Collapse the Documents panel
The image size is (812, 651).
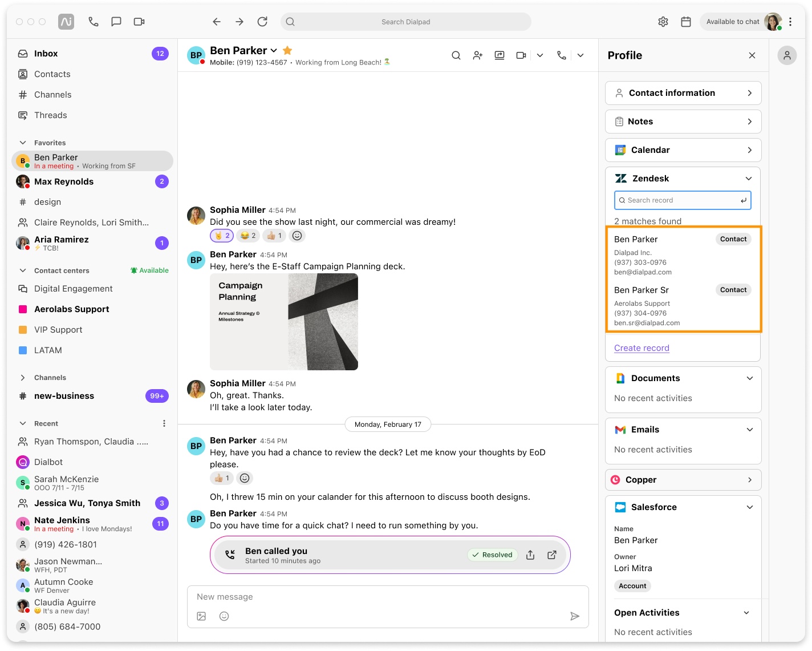point(750,378)
